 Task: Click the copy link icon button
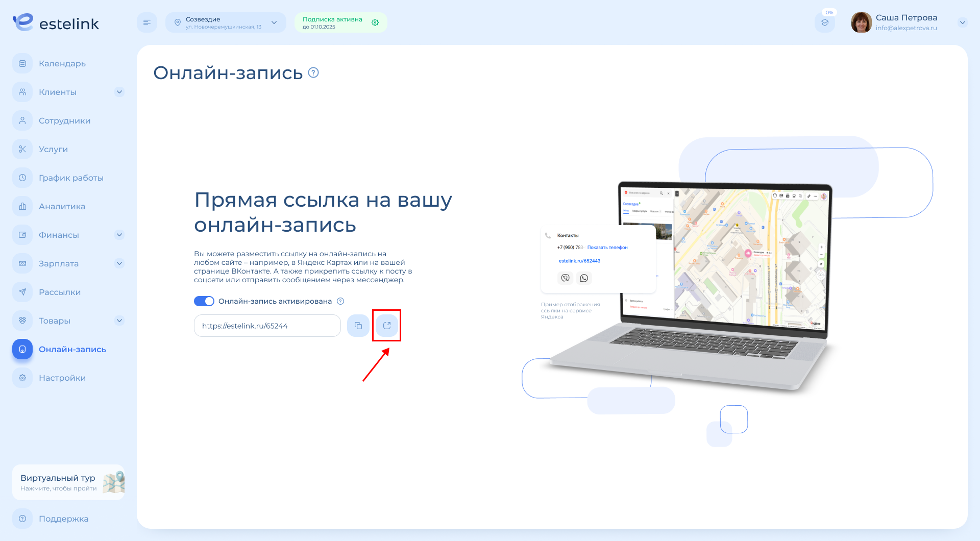(358, 326)
